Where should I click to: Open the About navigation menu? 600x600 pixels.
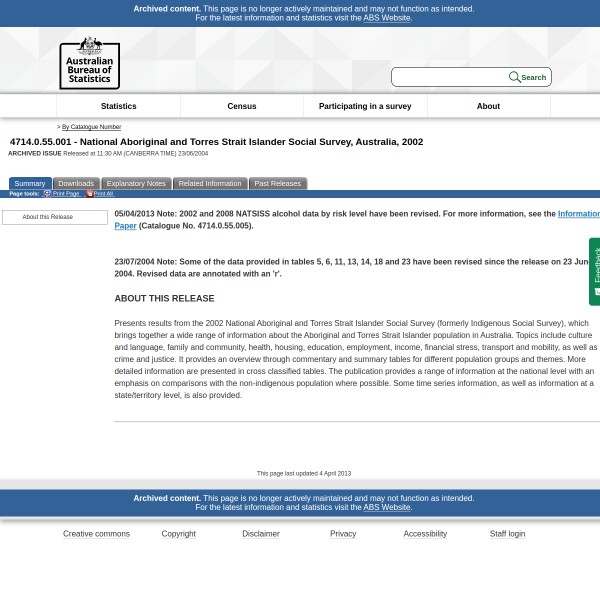pos(488,106)
